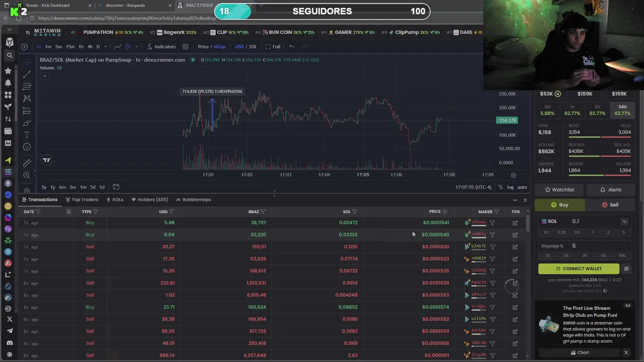Select the Fibonacci retracement lines tool
The width and height of the screenshot is (644, 362).
[x=27, y=86]
